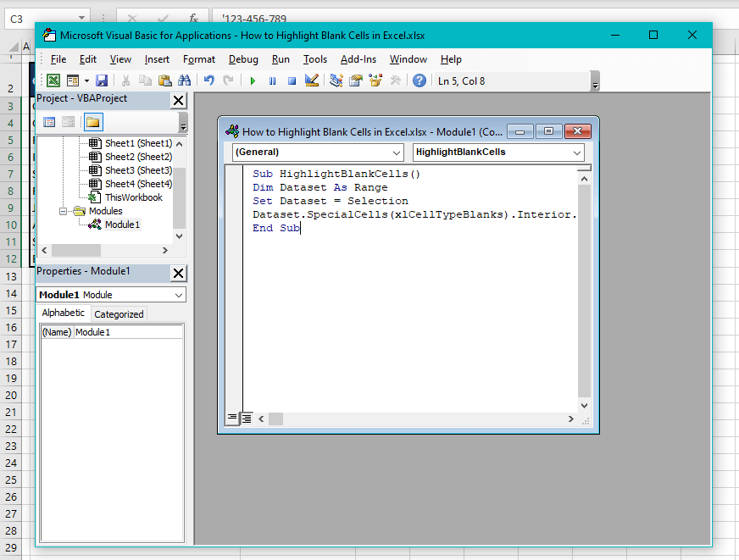Open Find using the binoculars icon
This screenshot has width=739, height=560.
pyautogui.click(x=183, y=81)
